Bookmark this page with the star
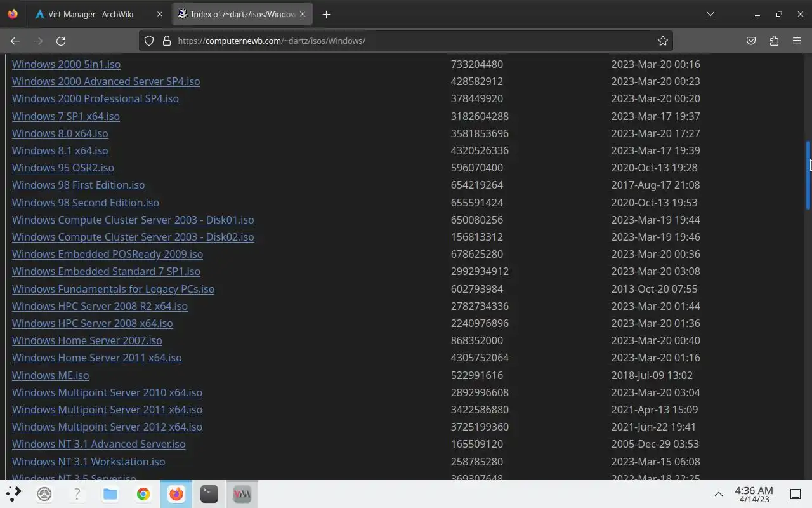 [663, 41]
